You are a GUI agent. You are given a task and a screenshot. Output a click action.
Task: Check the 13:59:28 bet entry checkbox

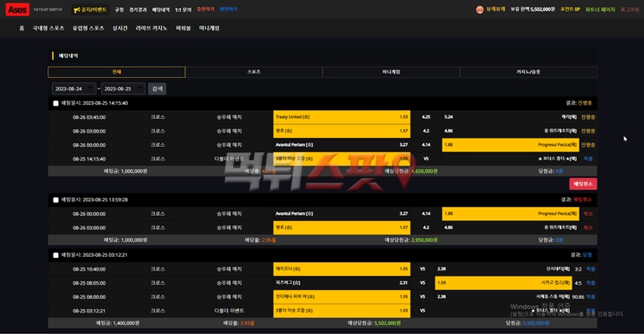pos(55,200)
